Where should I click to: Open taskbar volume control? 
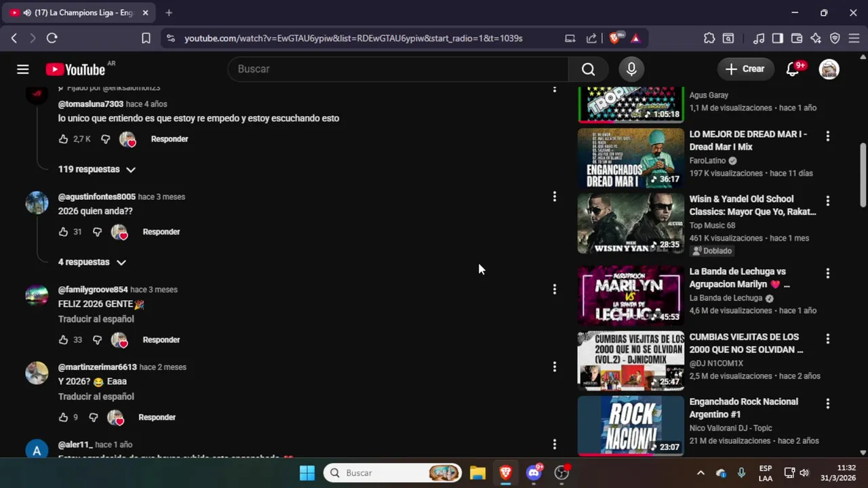pyautogui.click(x=804, y=473)
